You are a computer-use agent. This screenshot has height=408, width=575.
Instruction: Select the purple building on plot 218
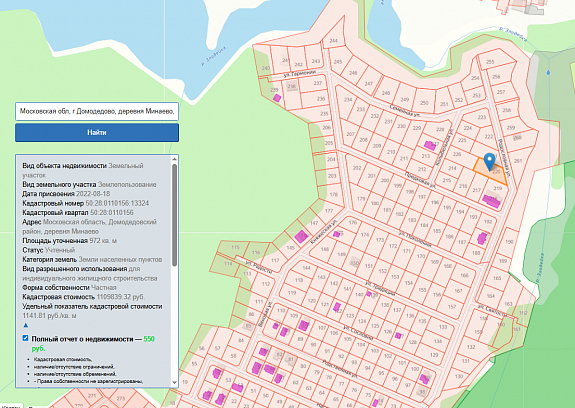491,201
